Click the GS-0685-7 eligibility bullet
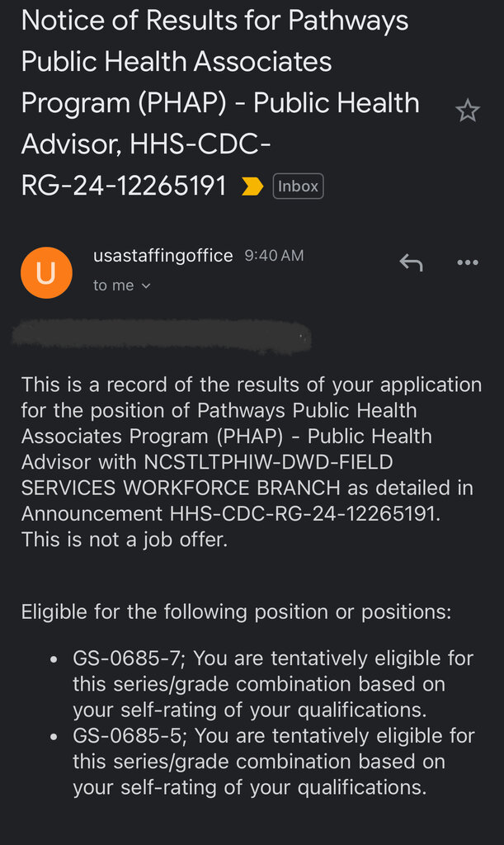 coord(272,684)
